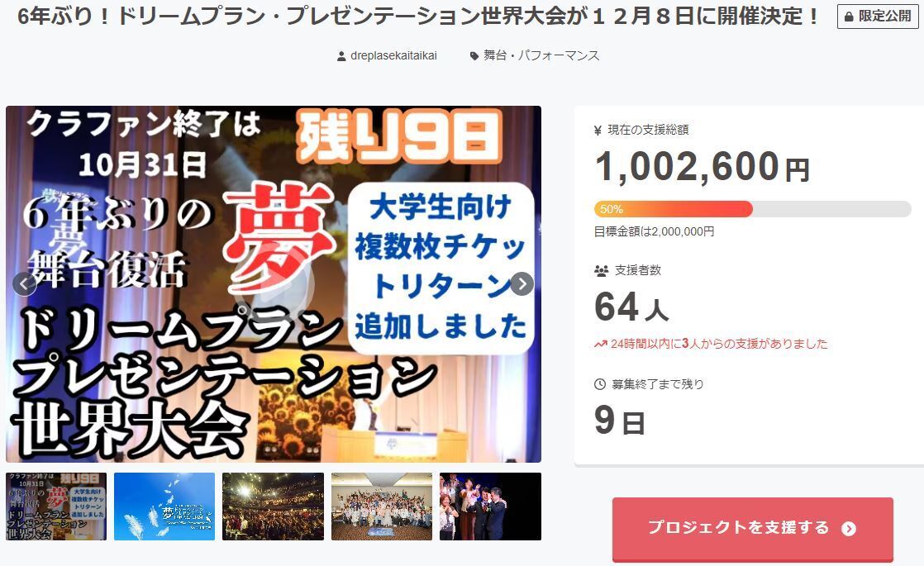
Task: Open the 舞台・パフォーマンス category link
Action: 541,56
